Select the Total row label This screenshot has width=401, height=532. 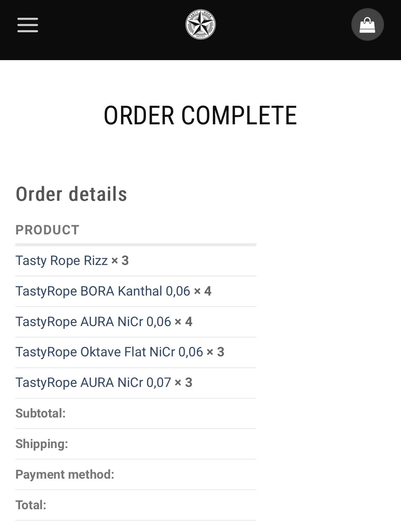tap(31, 505)
